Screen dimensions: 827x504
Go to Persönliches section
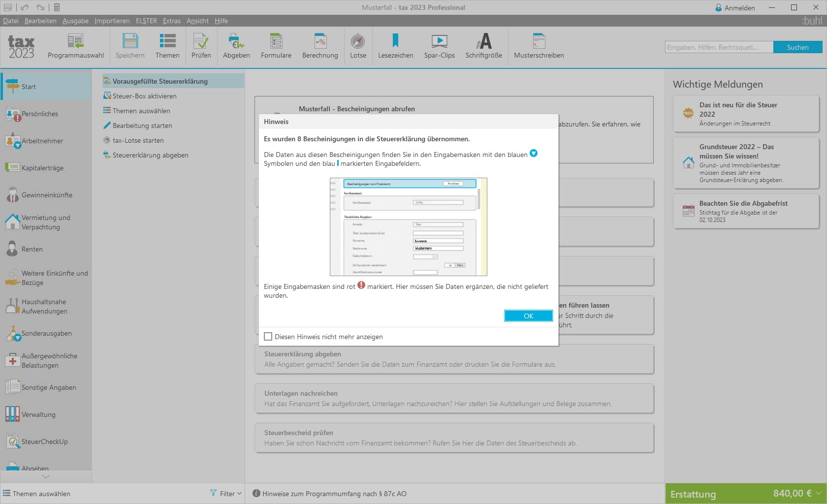click(x=46, y=114)
